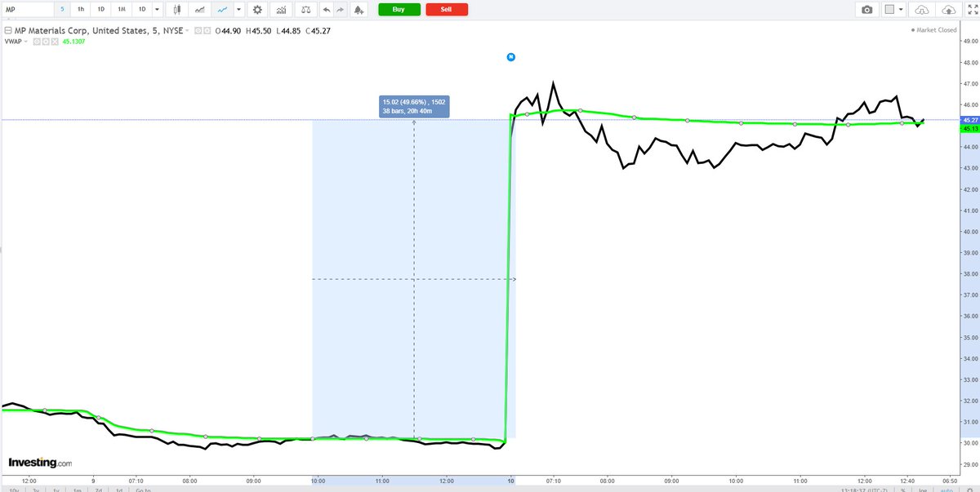Screen dimensions: 980x492
Task: Open the chart layout dropdown arrow
Action: (902, 10)
